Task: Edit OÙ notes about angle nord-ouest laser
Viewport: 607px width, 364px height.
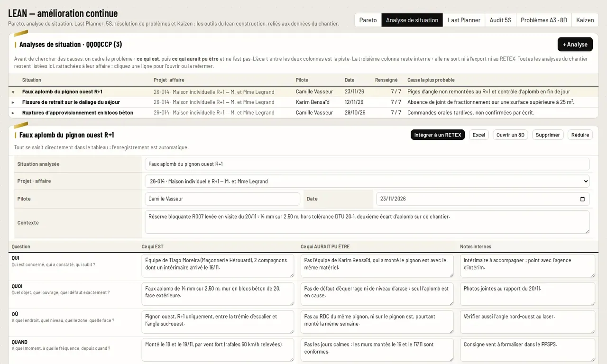Action: click(x=527, y=322)
